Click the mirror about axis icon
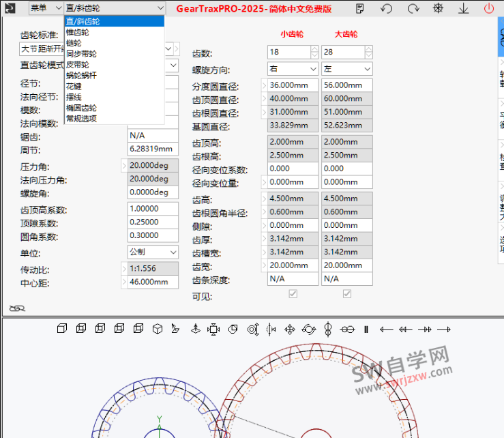 [x=271, y=329]
